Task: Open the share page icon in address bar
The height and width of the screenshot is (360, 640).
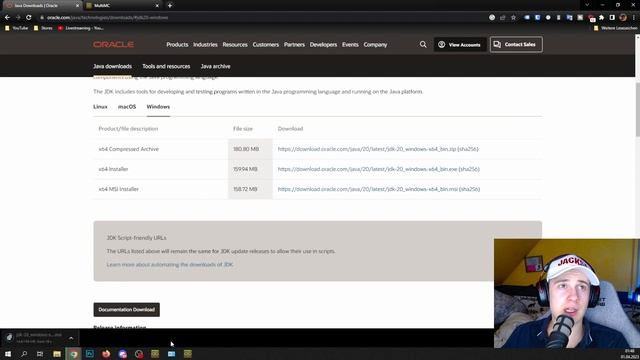Action: pyautogui.click(x=502, y=18)
